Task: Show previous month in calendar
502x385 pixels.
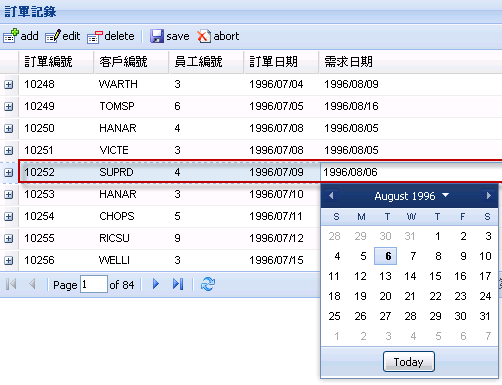Action: pyautogui.click(x=331, y=195)
